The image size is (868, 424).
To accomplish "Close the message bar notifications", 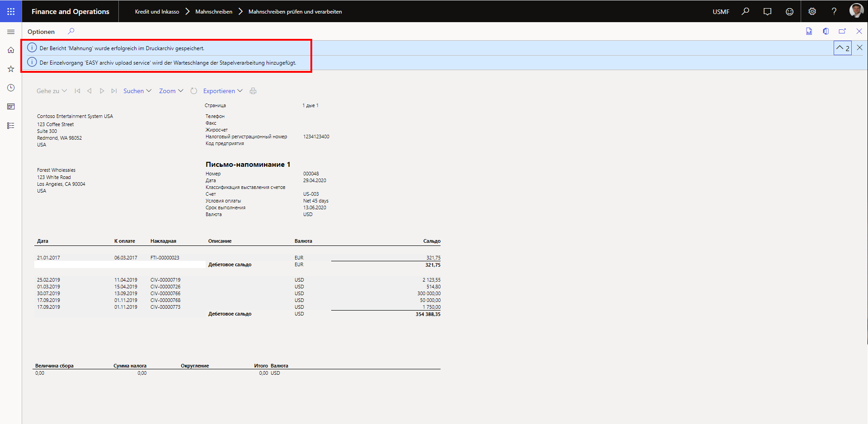I will point(859,47).
